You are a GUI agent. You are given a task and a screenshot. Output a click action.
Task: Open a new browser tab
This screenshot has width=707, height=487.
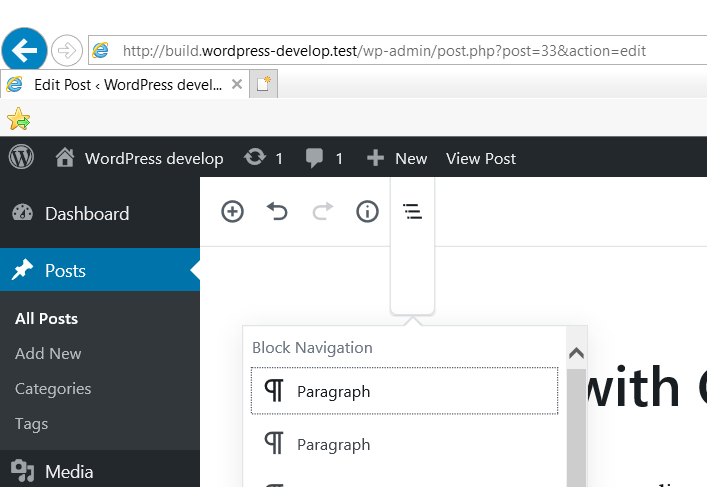[264, 84]
